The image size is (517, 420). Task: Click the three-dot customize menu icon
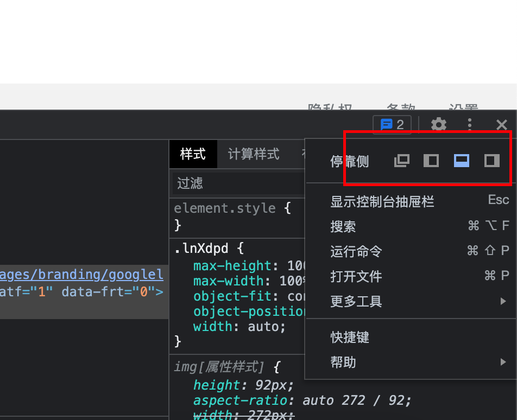coord(470,125)
